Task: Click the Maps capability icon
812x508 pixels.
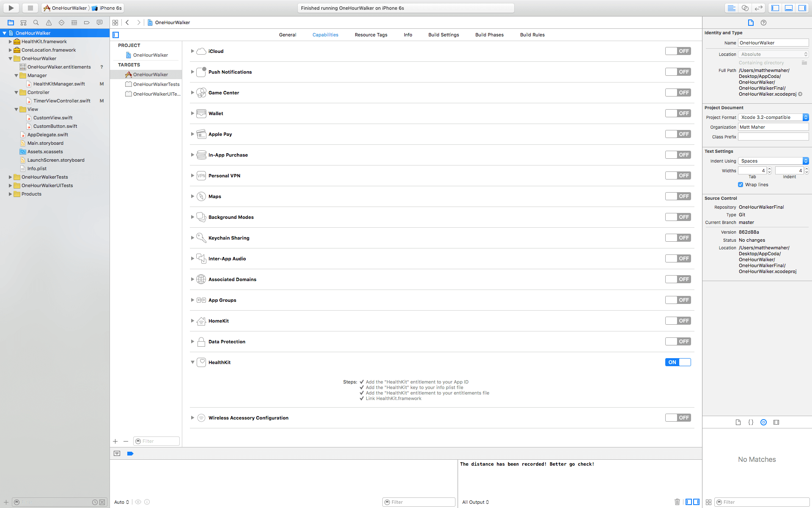Action: point(201,196)
